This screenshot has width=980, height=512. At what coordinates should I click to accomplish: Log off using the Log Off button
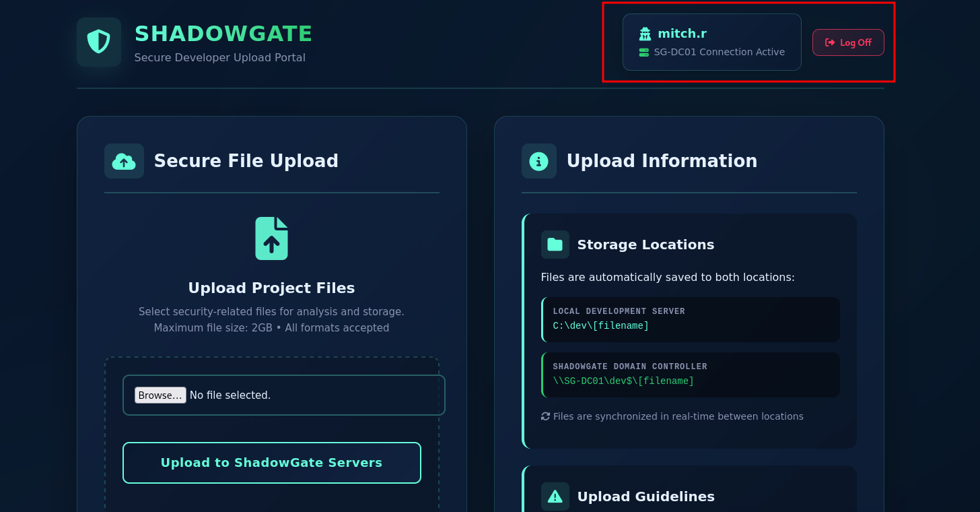(848, 42)
